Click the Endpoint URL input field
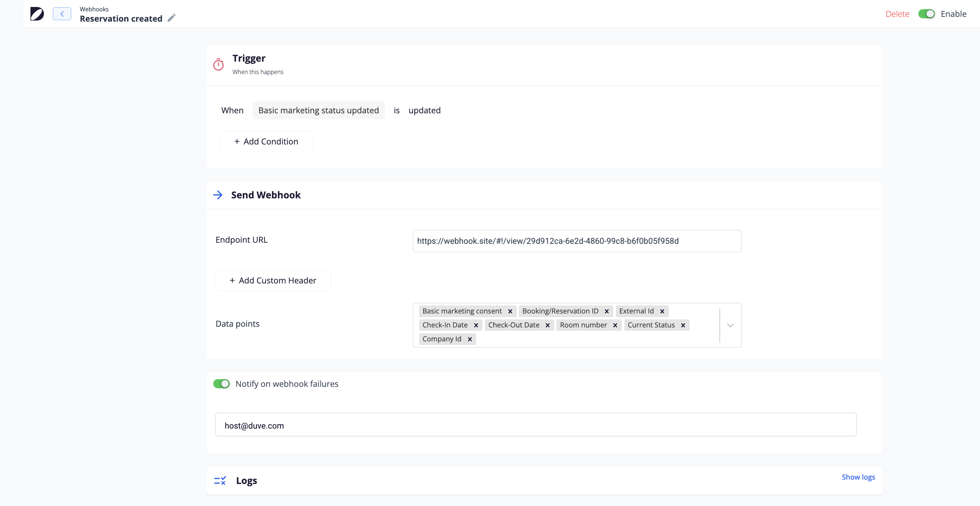Viewport: 980px width, 506px height. pyautogui.click(x=577, y=241)
